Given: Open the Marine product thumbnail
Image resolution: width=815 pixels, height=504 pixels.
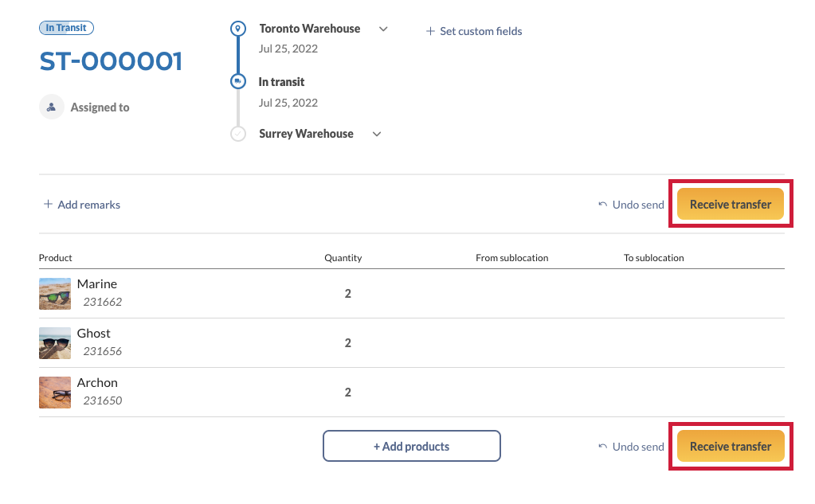Looking at the screenshot, I should pos(55,293).
